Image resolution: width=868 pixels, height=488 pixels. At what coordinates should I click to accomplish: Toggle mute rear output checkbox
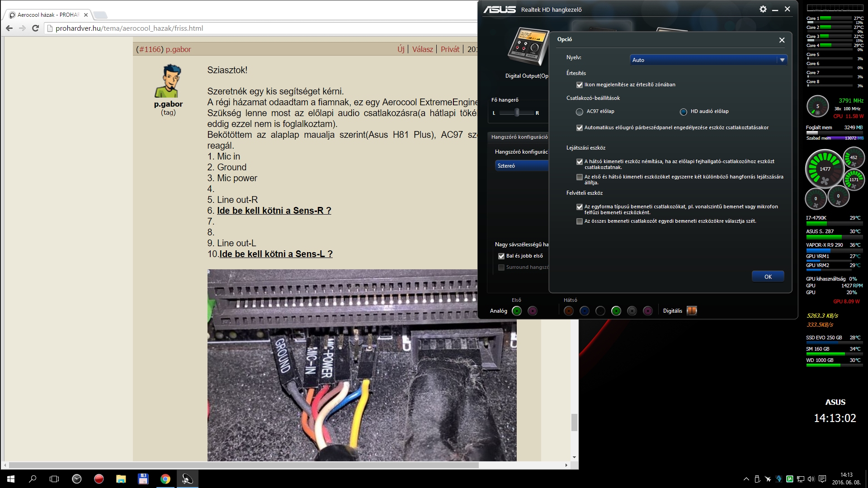coord(580,162)
